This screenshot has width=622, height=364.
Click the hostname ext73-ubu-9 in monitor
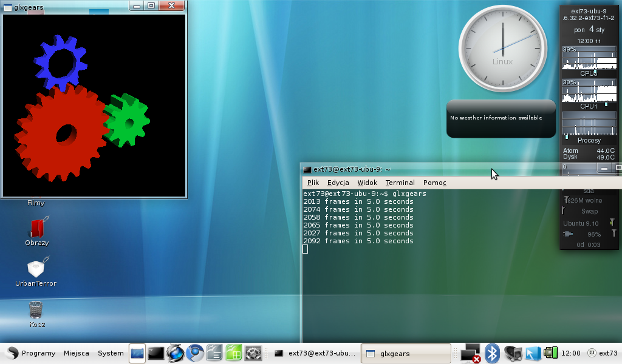589,11
